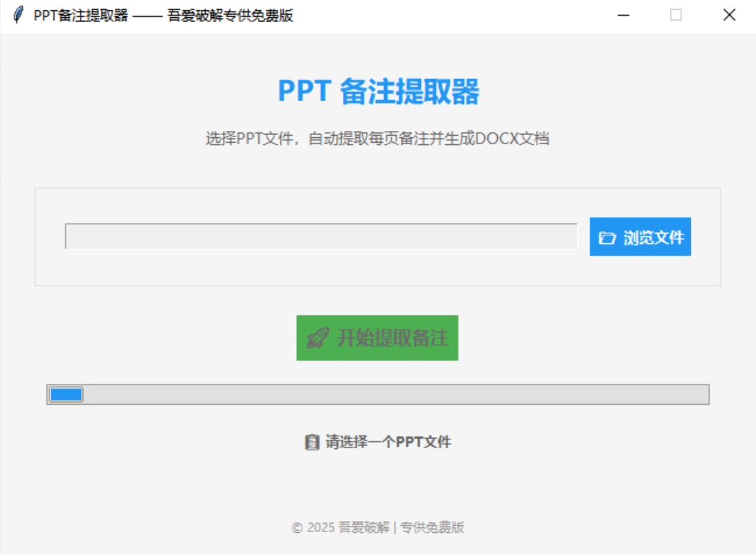This screenshot has height=555, width=756.
Task: Click the title PPT备注提取器 heading
Action: coord(378,92)
